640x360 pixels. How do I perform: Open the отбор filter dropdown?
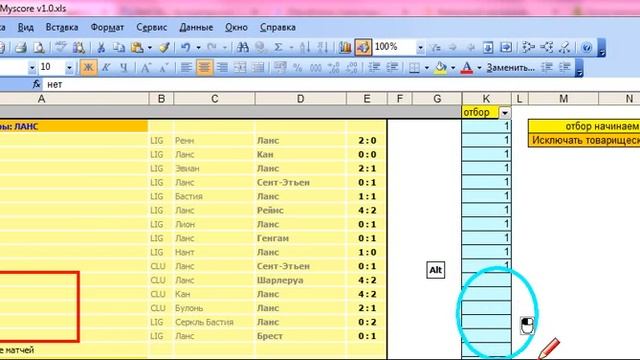coord(505,113)
